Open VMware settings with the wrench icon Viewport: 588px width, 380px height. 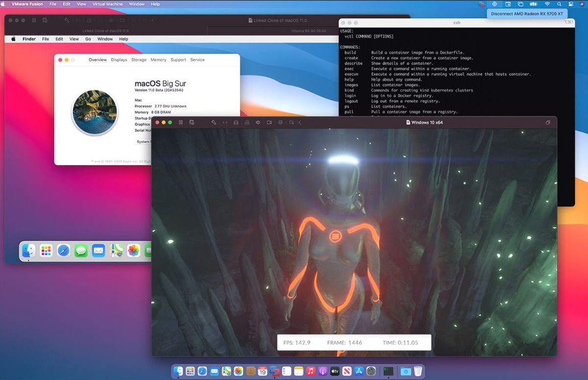213,122
